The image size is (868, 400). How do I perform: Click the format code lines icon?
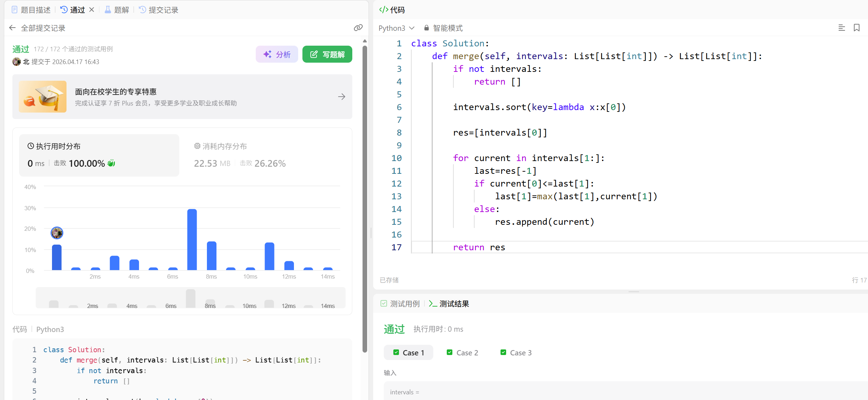tap(841, 28)
